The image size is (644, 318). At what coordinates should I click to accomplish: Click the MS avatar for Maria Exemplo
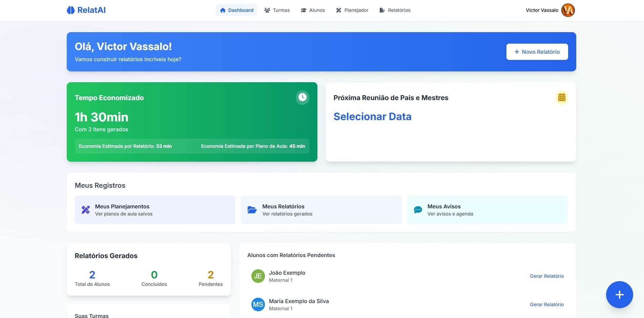[x=258, y=304]
